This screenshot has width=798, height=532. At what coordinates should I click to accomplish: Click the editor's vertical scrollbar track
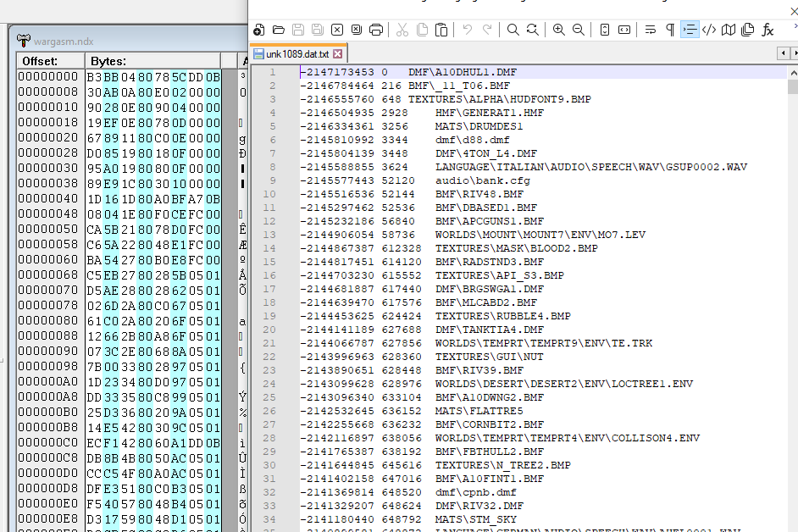tap(792, 296)
